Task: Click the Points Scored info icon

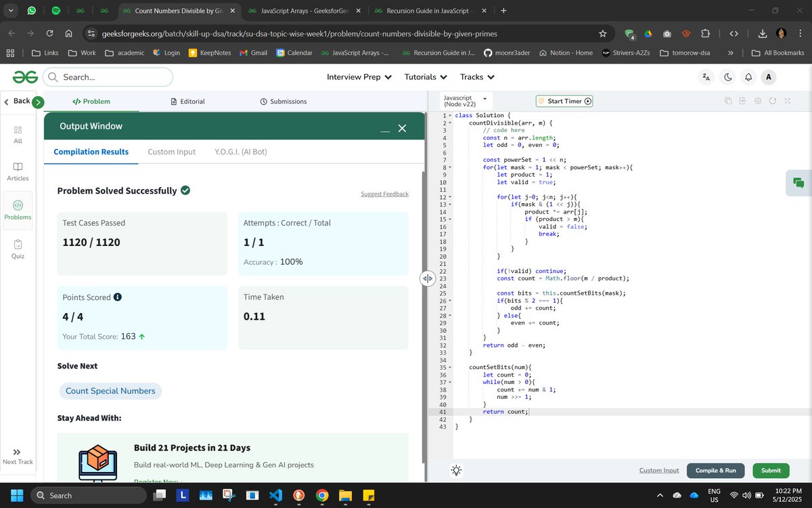Action: [x=118, y=297]
